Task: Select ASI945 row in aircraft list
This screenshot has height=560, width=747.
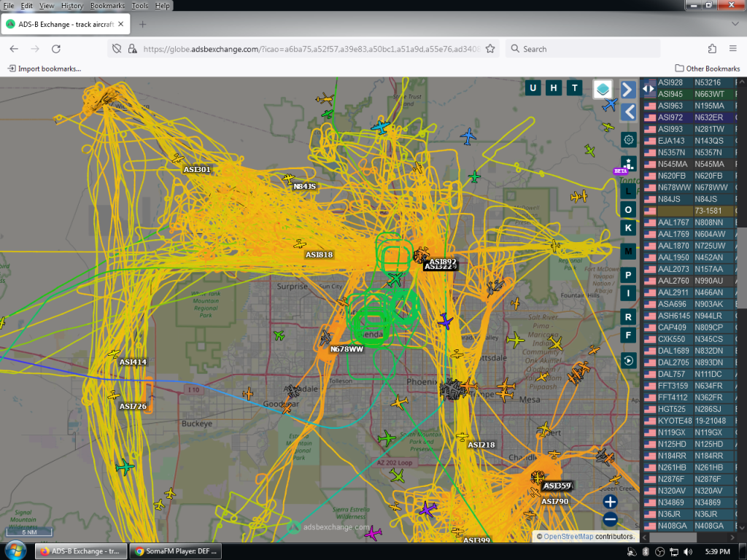Action: coord(689,94)
